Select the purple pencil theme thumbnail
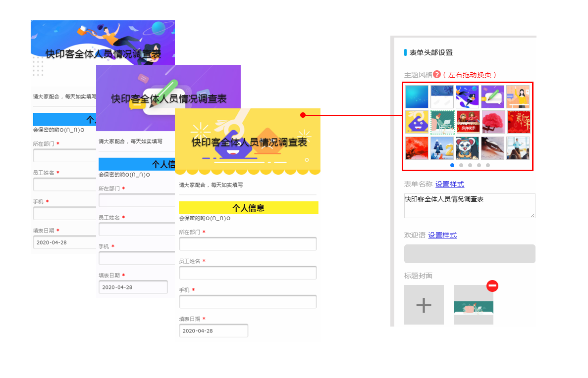 click(x=492, y=96)
